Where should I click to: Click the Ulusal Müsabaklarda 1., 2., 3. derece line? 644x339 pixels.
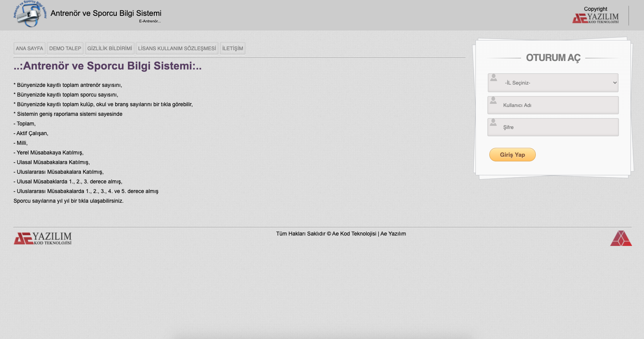(x=68, y=181)
